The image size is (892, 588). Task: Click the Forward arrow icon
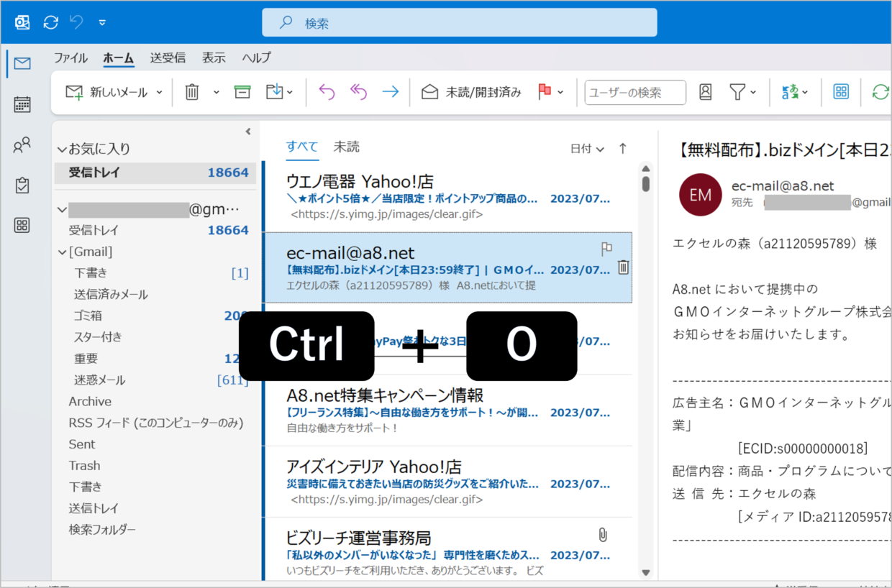click(x=391, y=92)
